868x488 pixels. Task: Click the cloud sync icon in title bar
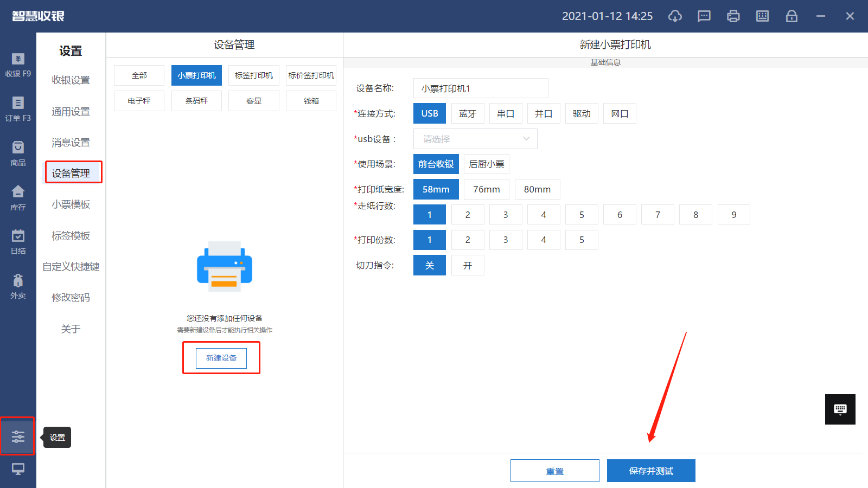point(675,16)
